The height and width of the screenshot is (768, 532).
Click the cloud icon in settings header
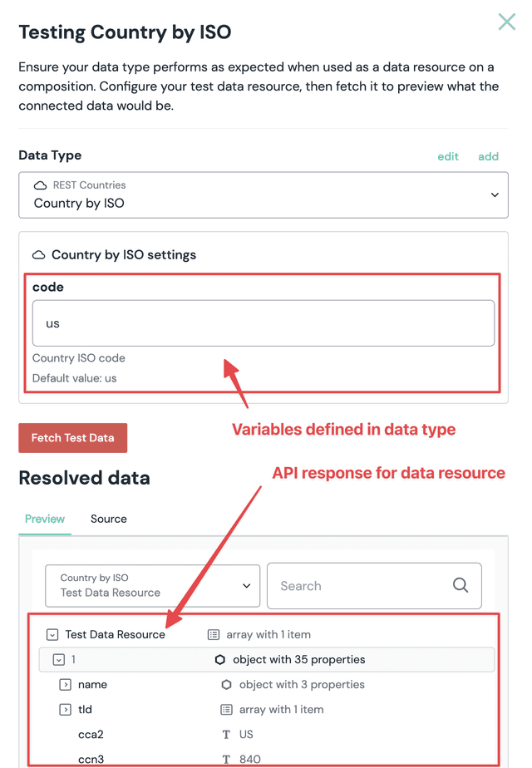coord(37,255)
